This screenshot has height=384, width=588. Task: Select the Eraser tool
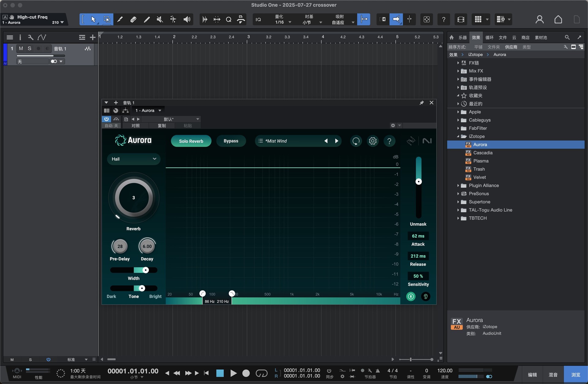pos(133,20)
